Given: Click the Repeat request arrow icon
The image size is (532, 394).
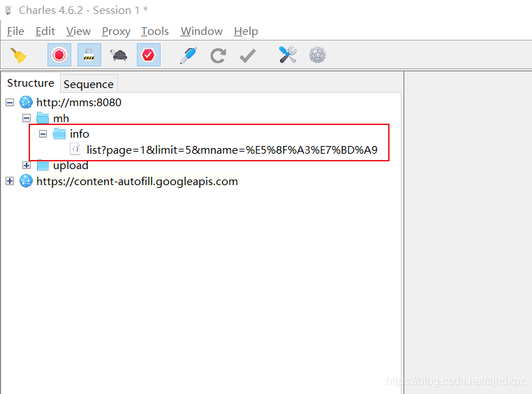Looking at the screenshot, I should pyautogui.click(x=218, y=55).
